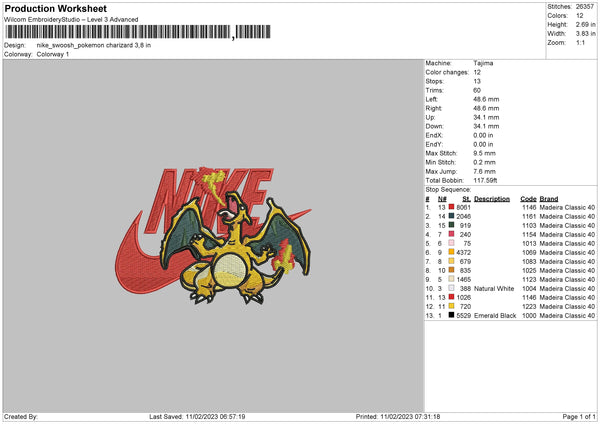Select the rose pink swatch in stop row 4
The height and width of the screenshot is (424, 600).
tap(451, 234)
